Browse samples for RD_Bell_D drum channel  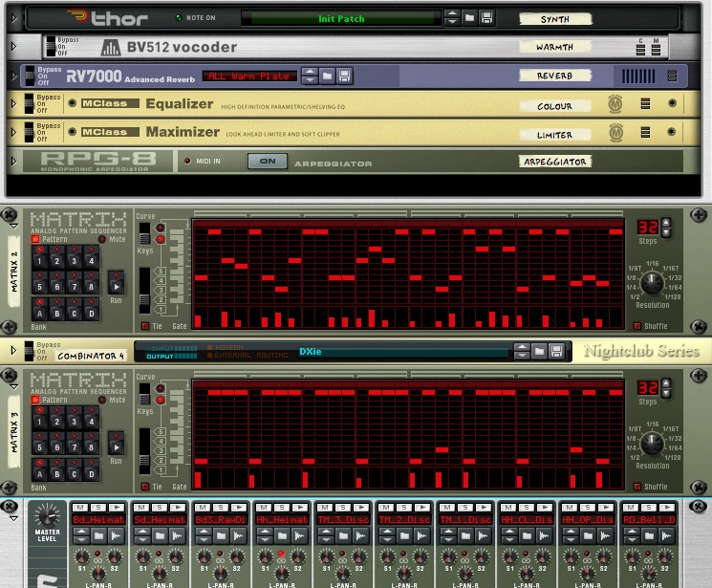[649, 536]
